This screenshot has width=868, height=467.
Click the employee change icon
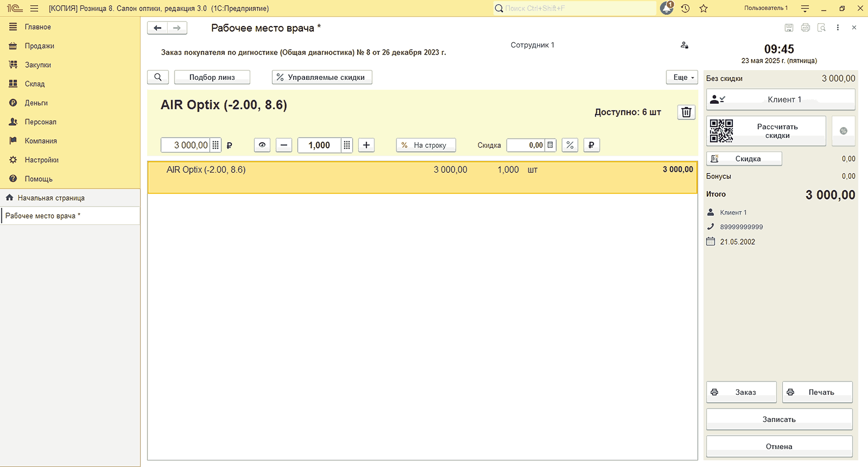684,45
